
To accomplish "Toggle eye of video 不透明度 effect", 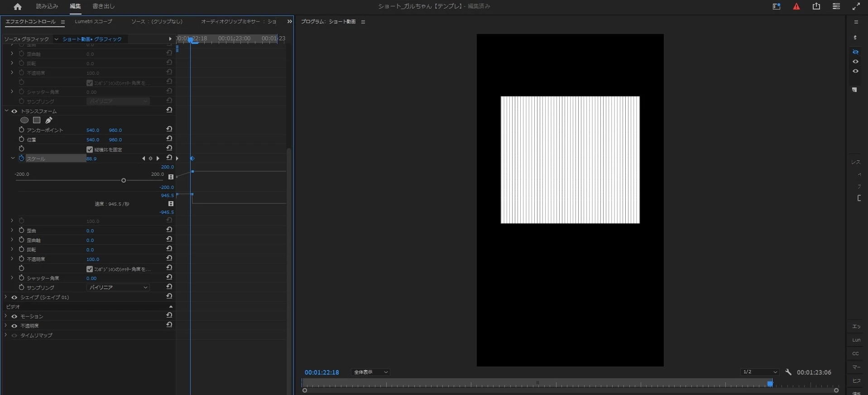I will tap(14, 326).
